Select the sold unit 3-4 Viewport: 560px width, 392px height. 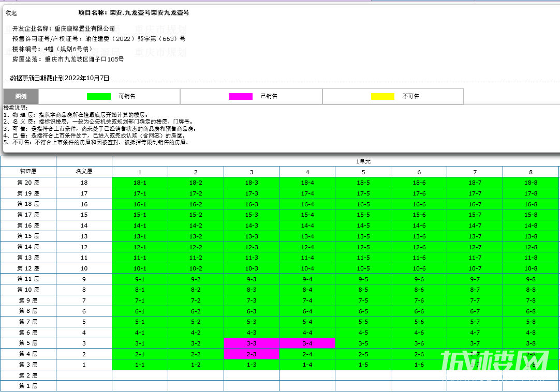point(307,343)
